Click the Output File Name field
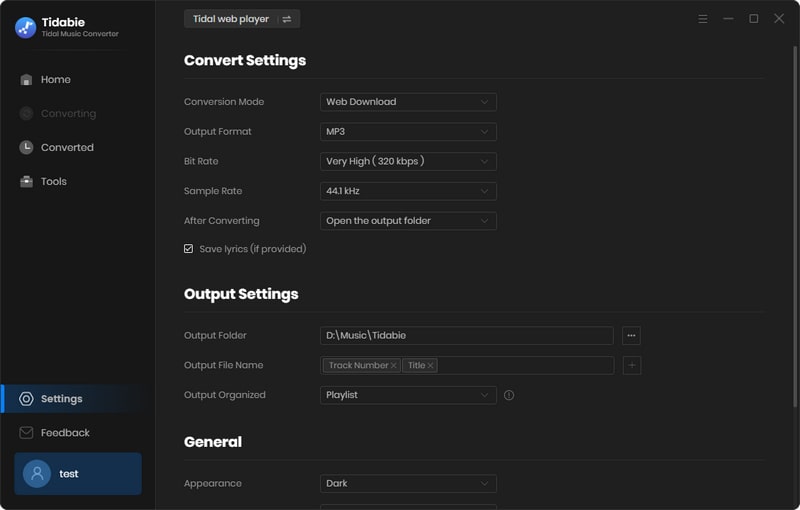Viewport: 800px width, 510px height. (467, 365)
